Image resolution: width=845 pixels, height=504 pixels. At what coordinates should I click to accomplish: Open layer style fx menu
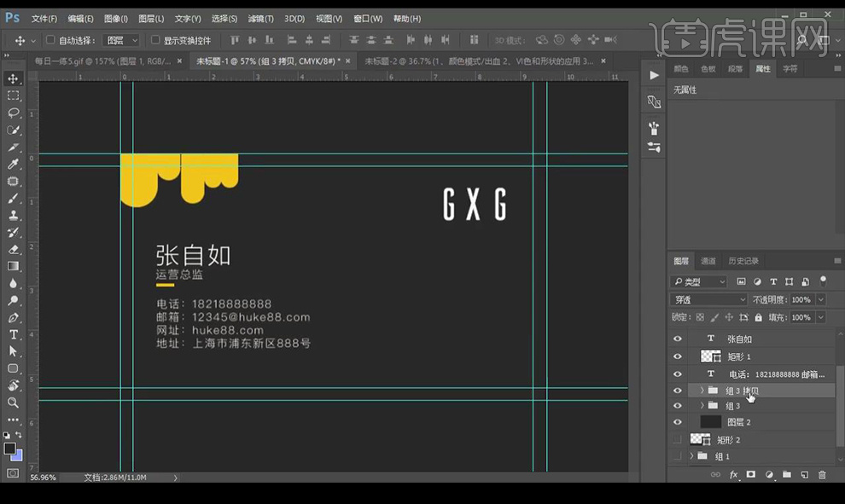pyautogui.click(x=733, y=474)
